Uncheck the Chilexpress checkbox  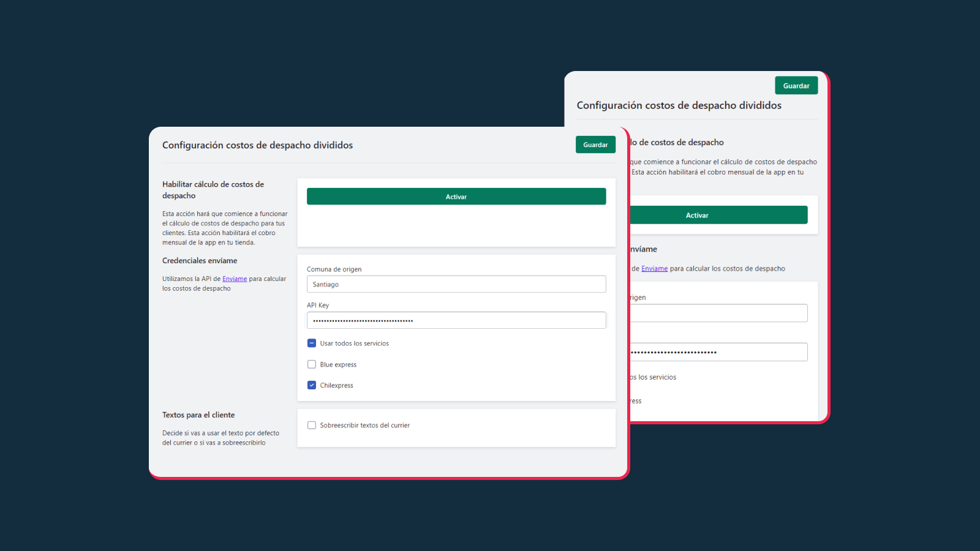click(x=312, y=385)
